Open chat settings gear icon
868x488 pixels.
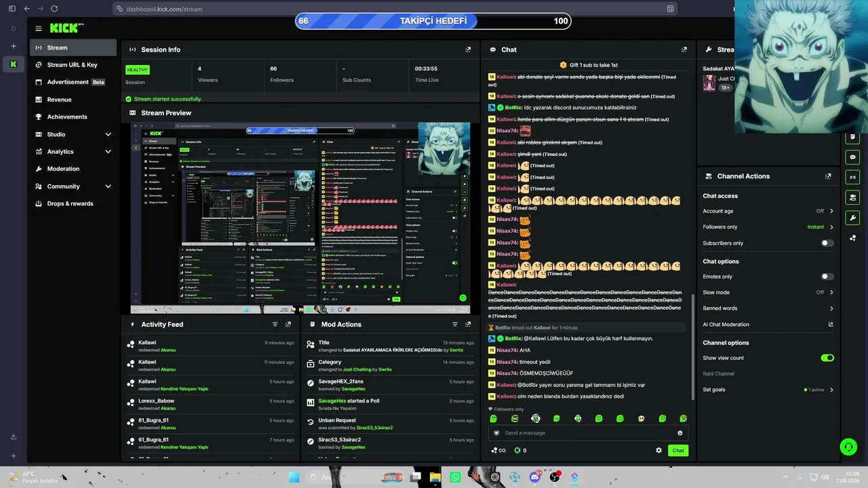(x=658, y=450)
